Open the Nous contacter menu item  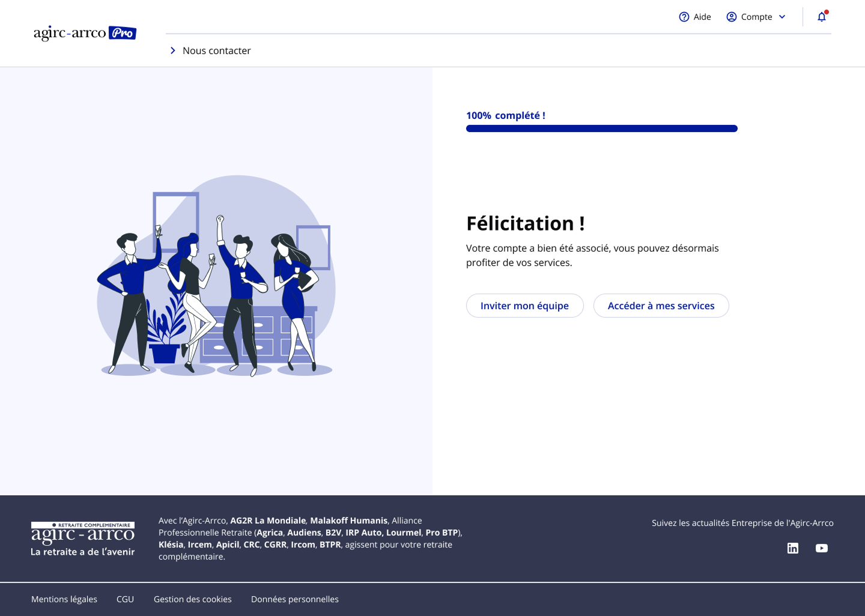click(216, 50)
